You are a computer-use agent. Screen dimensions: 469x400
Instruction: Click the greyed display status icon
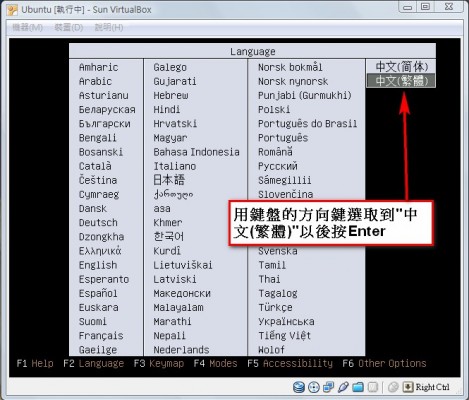373,387
